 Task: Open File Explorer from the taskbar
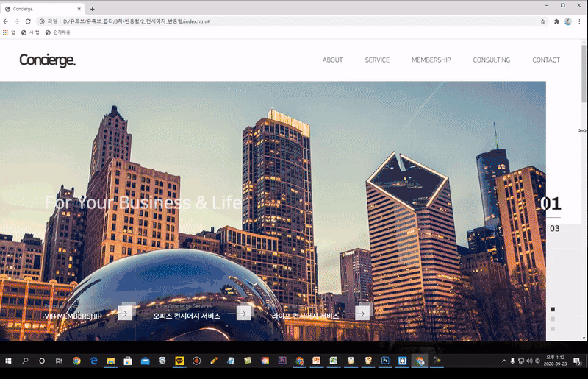point(111,361)
